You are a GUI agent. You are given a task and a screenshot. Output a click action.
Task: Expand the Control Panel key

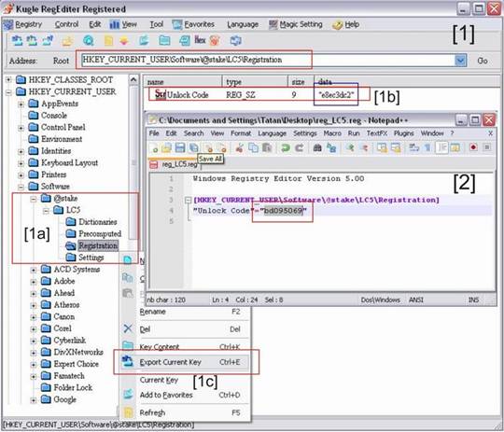pyautogui.click(x=21, y=128)
